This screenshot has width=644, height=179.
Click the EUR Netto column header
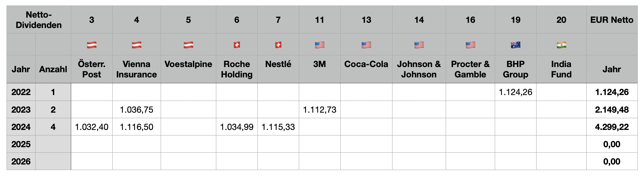[x=612, y=20]
